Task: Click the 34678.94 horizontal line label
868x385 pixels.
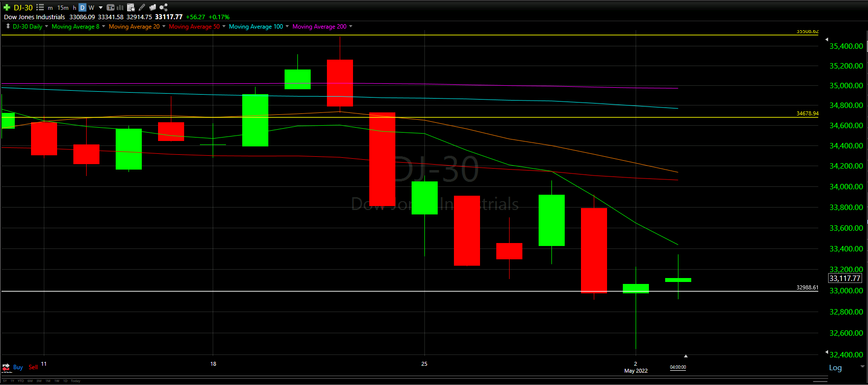Action: point(807,113)
